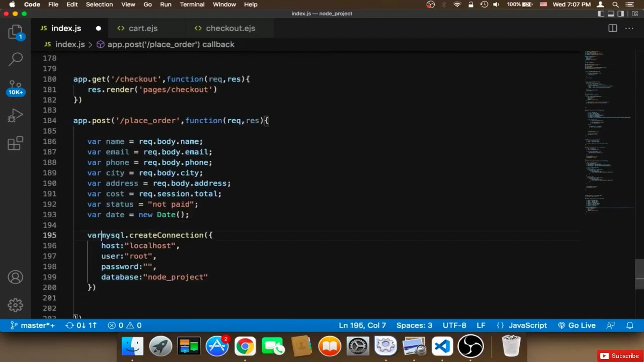This screenshot has height=362, width=644.
Task: Click the notifications bell in the status bar
Action: tap(630, 325)
